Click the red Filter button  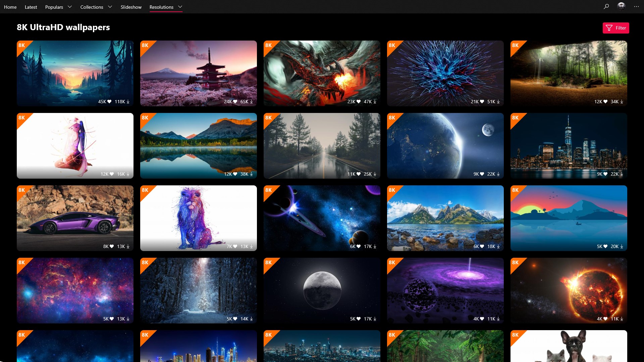[615, 28]
